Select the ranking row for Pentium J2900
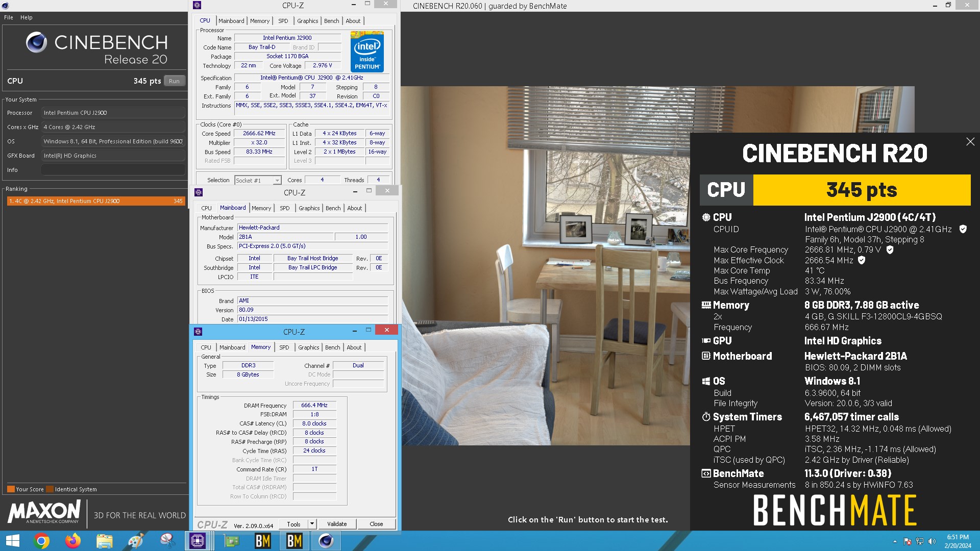This screenshot has height=551, width=980. pyautogui.click(x=95, y=201)
